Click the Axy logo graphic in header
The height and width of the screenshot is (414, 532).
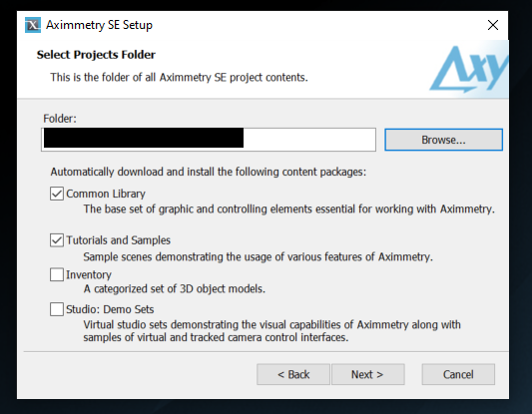(x=469, y=69)
